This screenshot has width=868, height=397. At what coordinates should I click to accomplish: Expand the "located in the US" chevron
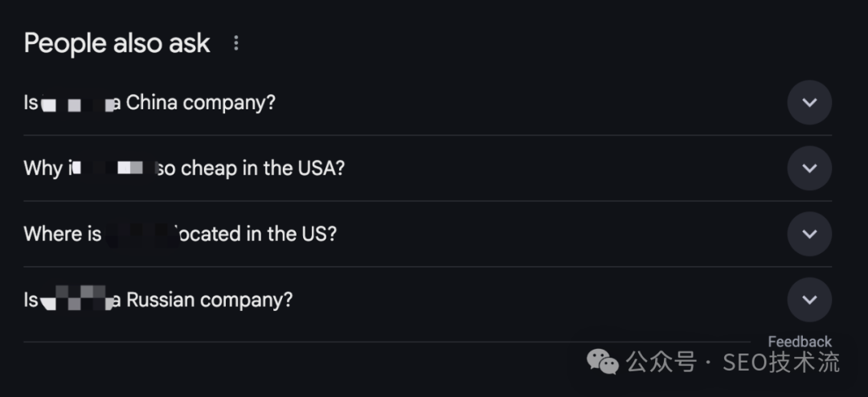(809, 234)
